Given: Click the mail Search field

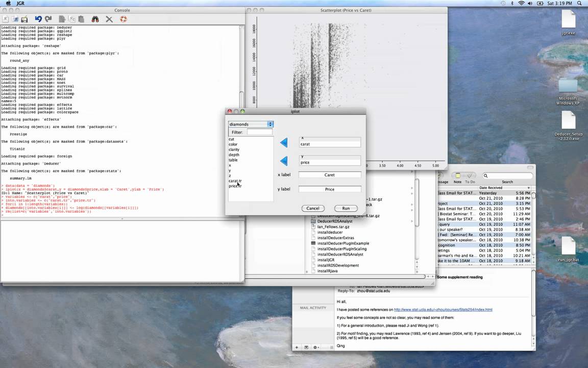Looking at the screenshot, I should pyautogui.click(x=507, y=175).
